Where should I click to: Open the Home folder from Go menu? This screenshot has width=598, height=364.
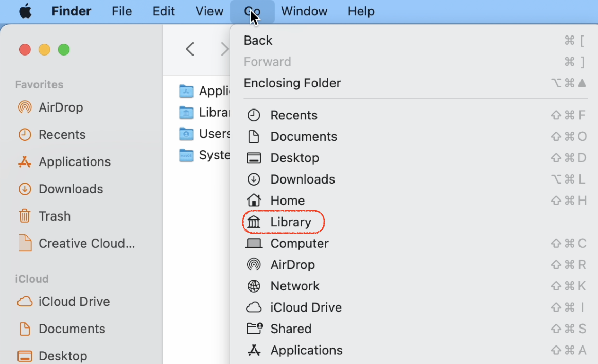[x=287, y=201]
